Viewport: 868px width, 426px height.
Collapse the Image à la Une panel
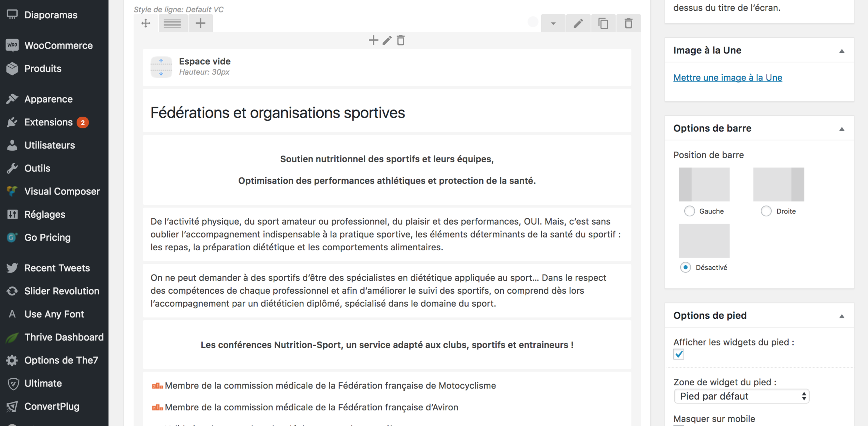[x=842, y=51]
